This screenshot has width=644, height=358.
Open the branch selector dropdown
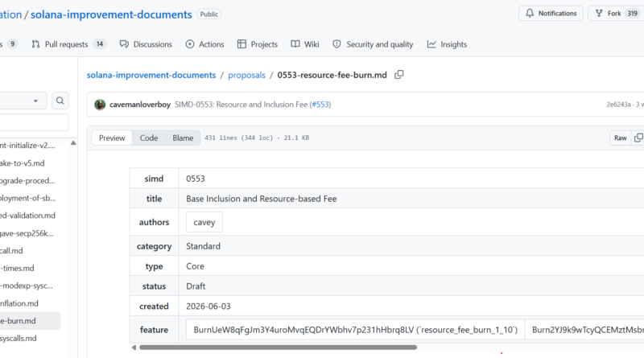pos(23,101)
